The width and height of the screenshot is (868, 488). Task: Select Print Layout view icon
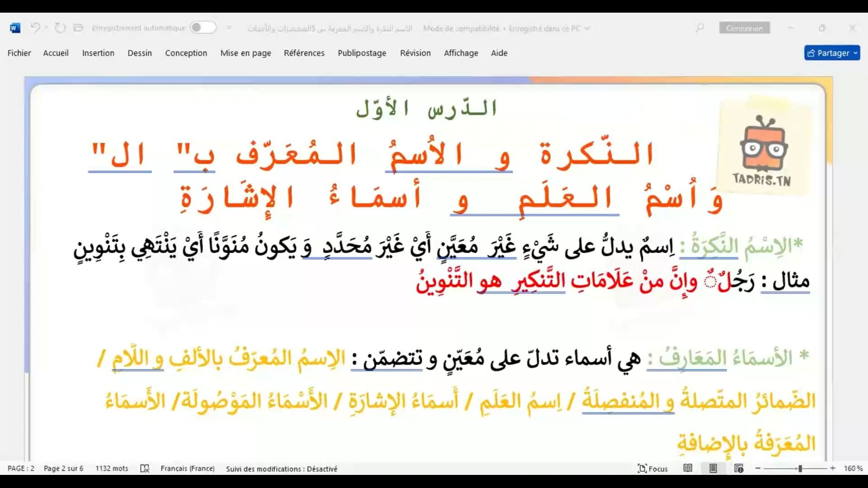[713, 469]
